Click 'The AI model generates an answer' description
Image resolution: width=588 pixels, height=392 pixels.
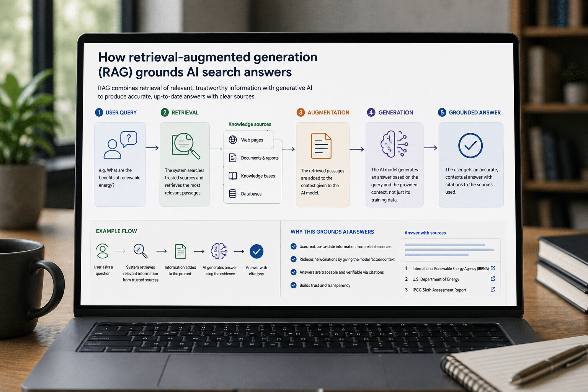[394, 185]
